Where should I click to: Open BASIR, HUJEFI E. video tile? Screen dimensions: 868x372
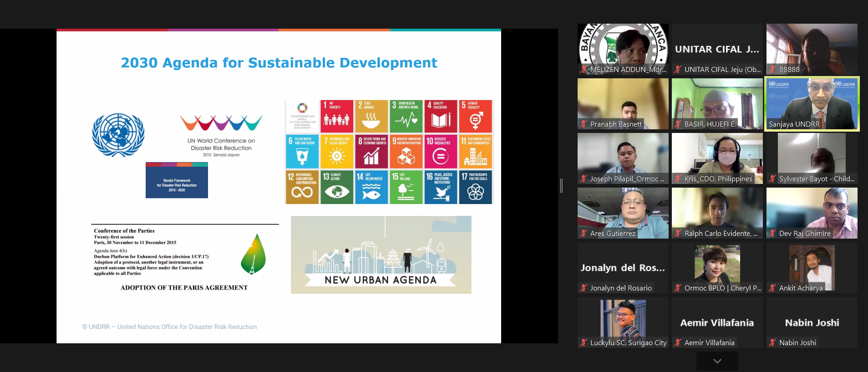tap(717, 104)
